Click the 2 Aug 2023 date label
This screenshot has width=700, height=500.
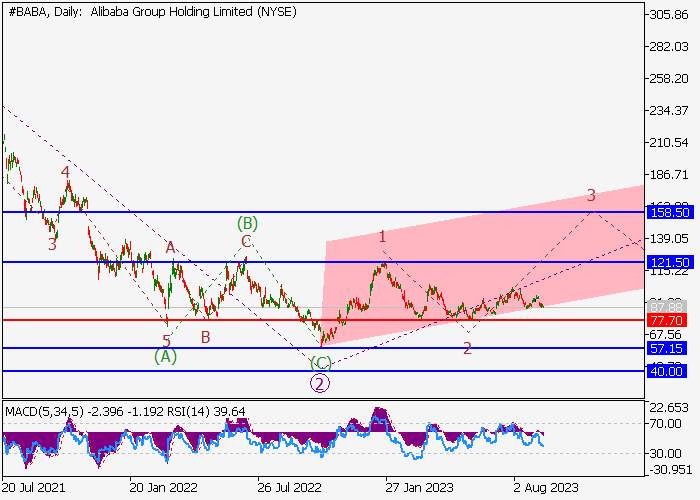coord(546,488)
